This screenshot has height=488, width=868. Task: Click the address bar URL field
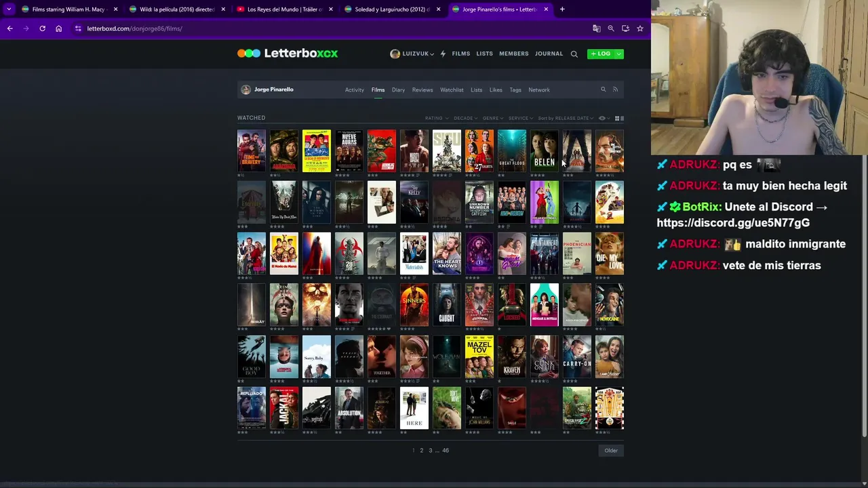click(332, 28)
